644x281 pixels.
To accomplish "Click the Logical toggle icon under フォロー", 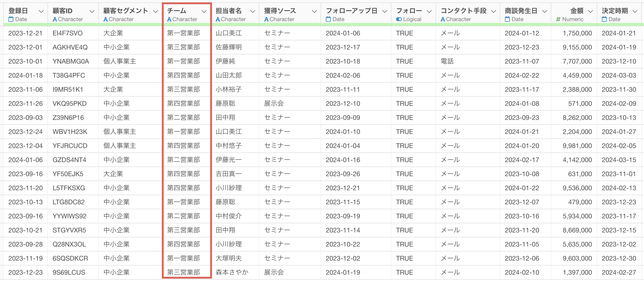I will pyautogui.click(x=399, y=19).
